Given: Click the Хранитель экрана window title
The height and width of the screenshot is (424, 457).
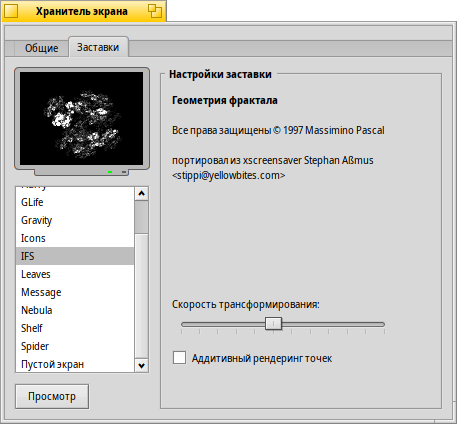Looking at the screenshot, I should tap(82, 11).
